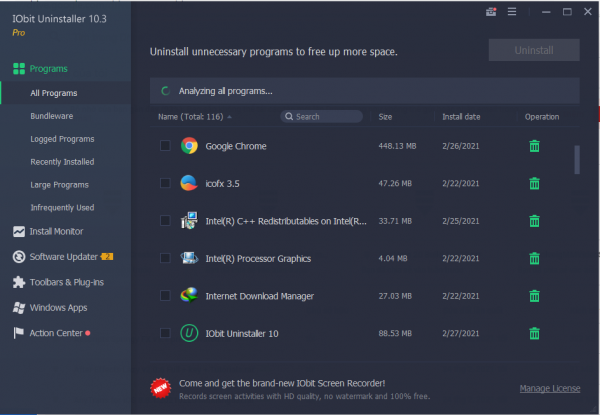This screenshot has height=415, width=600.
Task: Switch to Large Programs
Action: point(59,185)
